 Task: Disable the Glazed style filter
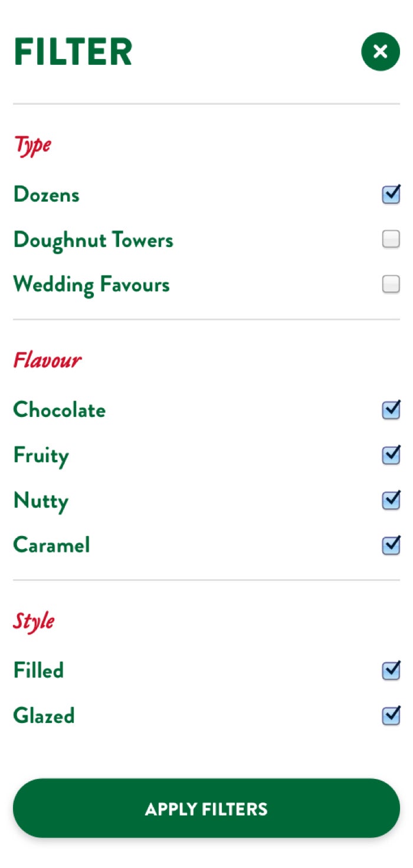(391, 716)
